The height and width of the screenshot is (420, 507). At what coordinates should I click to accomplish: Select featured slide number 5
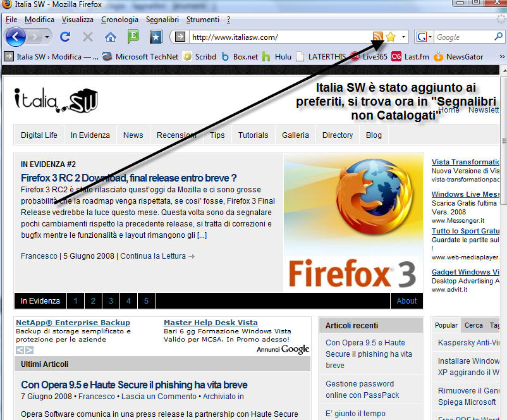coord(146,301)
